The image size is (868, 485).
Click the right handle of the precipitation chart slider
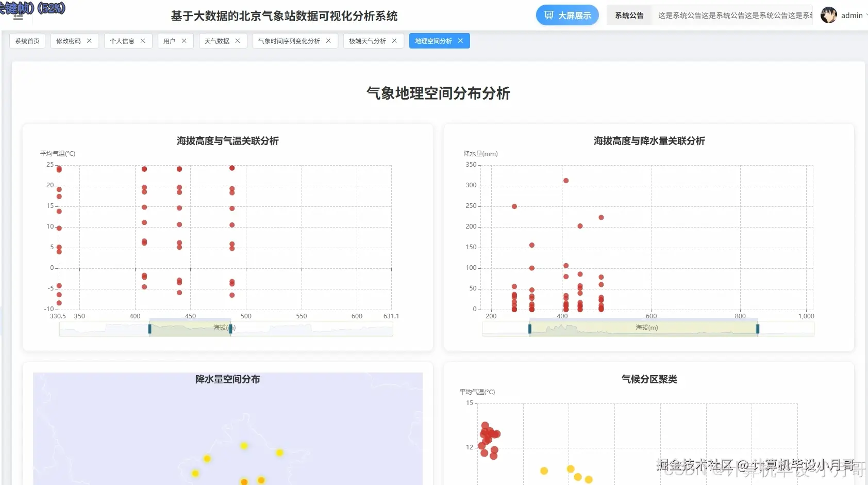(757, 328)
